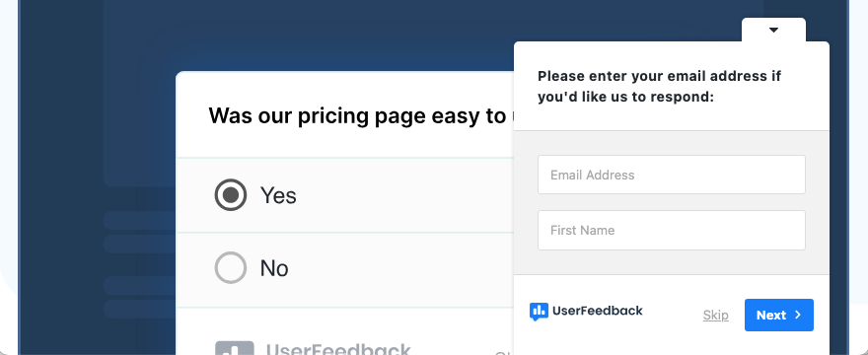Click the chevron arrow inside Next button
868x355 pixels.
[798, 315]
